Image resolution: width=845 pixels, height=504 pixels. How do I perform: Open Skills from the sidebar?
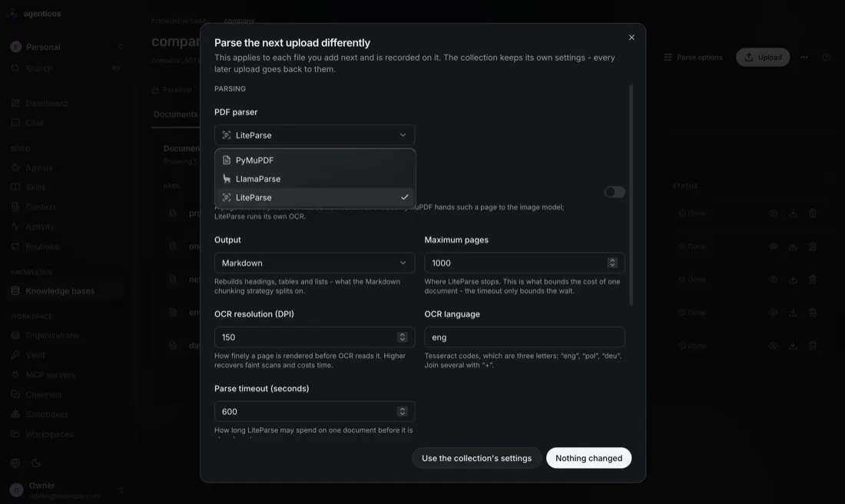coord(67,187)
